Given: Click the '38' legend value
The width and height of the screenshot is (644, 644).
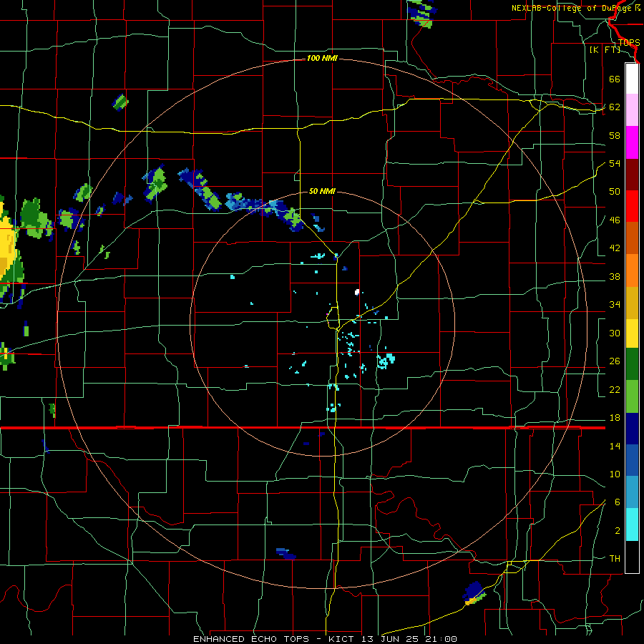Looking at the screenshot, I should (615, 277).
